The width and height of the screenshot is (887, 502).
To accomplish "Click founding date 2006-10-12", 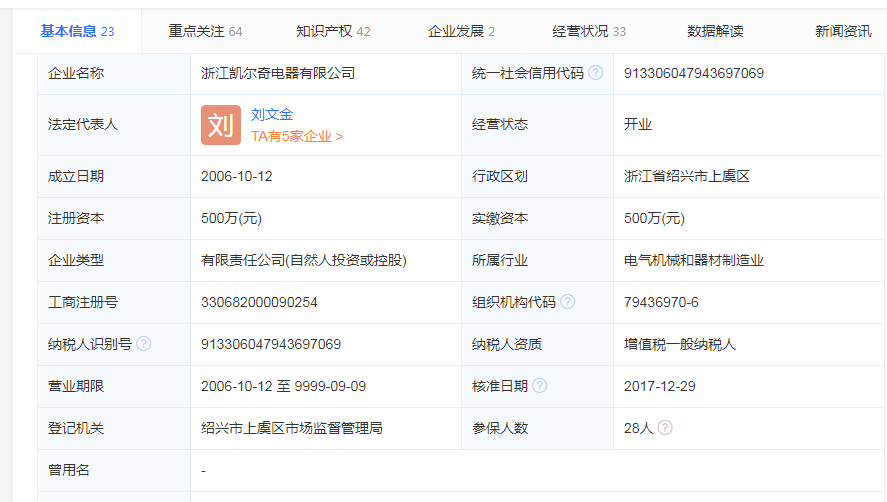I will (236, 177).
